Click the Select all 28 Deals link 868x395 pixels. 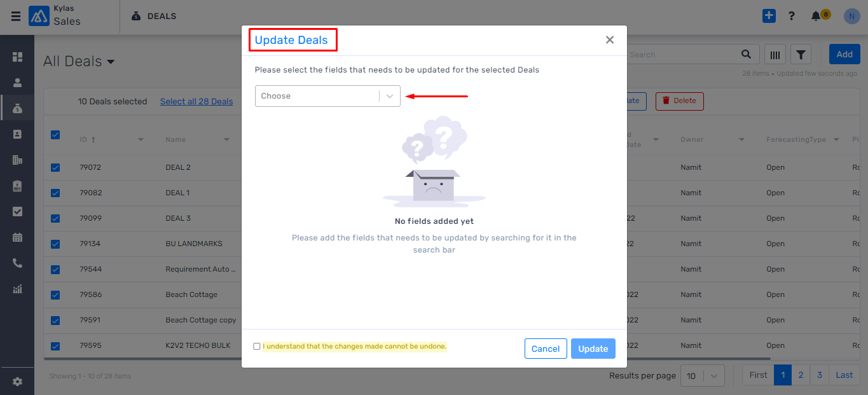click(x=196, y=101)
